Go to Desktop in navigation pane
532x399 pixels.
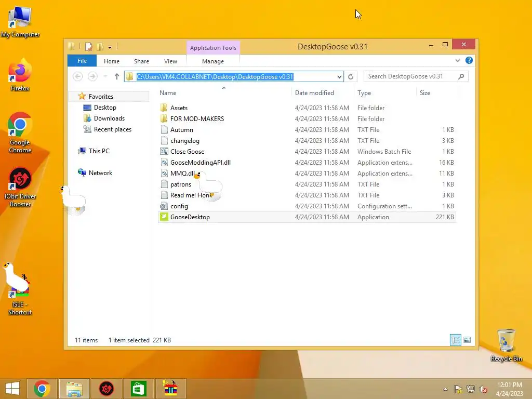(x=105, y=107)
